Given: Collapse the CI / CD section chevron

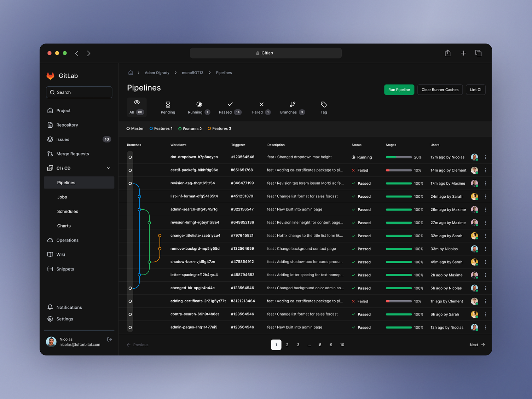Looking at the screenshot, I should (x=108, y=168).
